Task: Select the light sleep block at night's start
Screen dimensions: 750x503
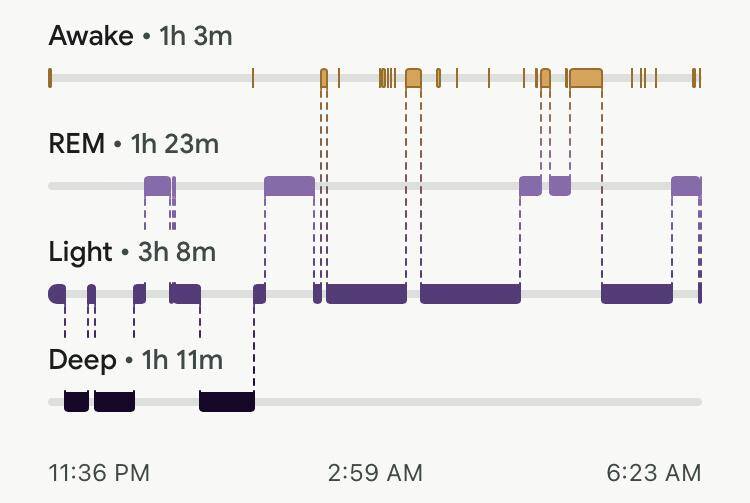Action: [x=57, y=294]
